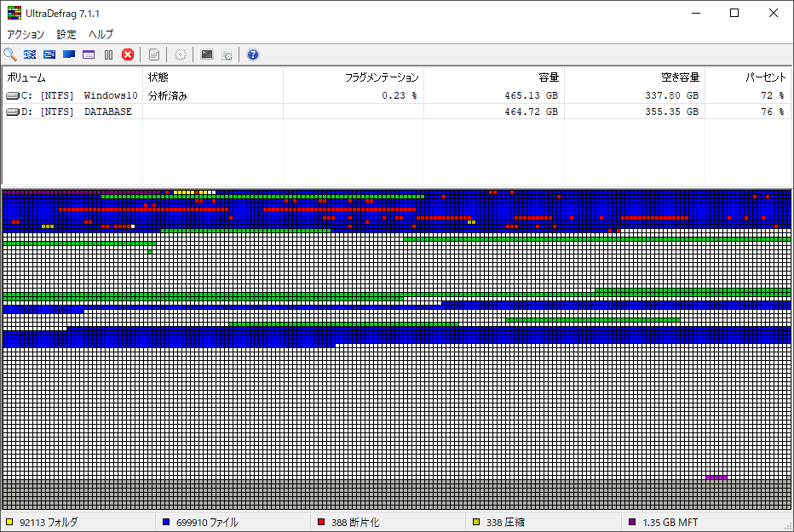Click the UltraDefrag title bar app icon
The image size is (794, 532).
(x=14, y=13)
